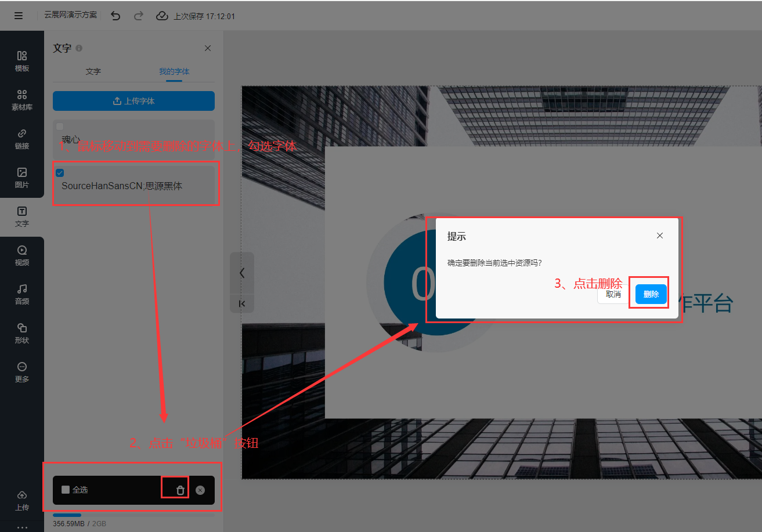Expand the 更多 more options
Viewport: 762px width, 532px height.
(x=22, y=372)
